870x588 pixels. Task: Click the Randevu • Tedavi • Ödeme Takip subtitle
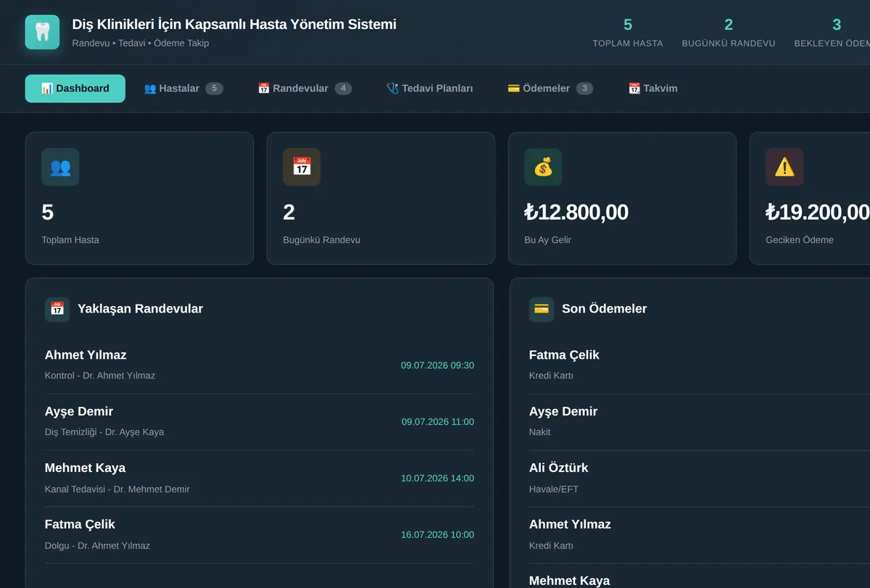141,43
